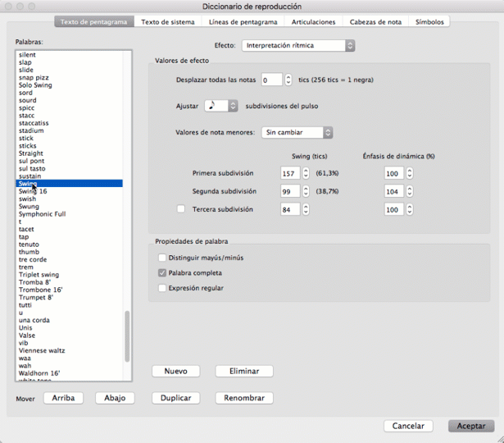
Task: Click stepper for Tercera subdivisión dynamic emphasis
Action: coord(410,209)
